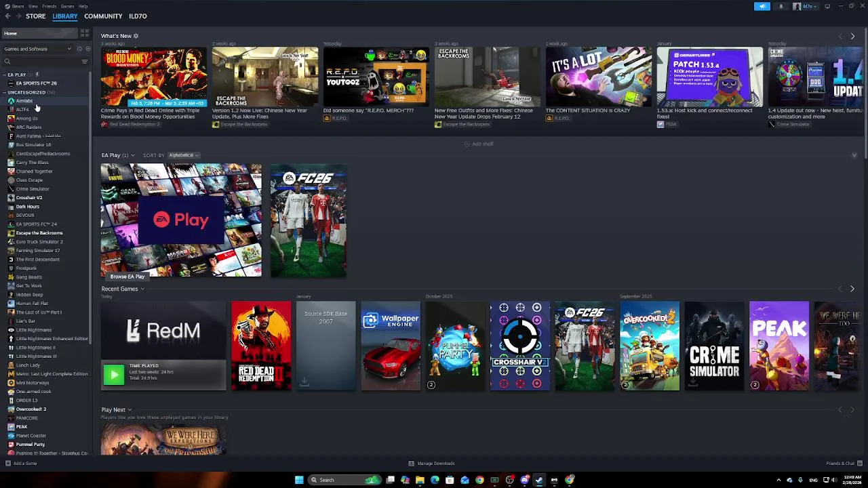The height and width of the screenshot is (488, 868).
Task: Open the View menu
Action: (x=33, y=6)
